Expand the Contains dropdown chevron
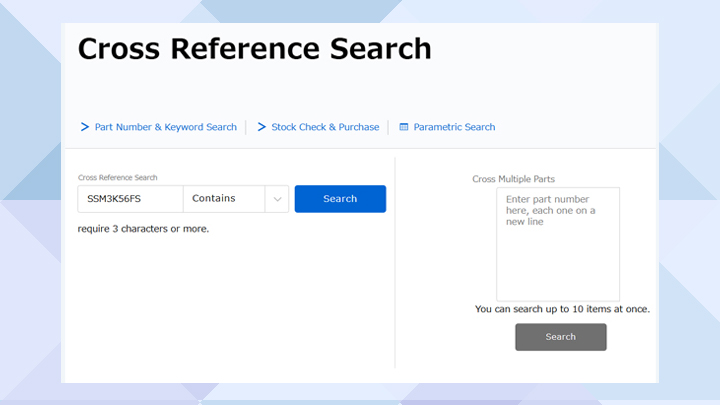Viewport: 720px width, 405px height. (277, 199)
